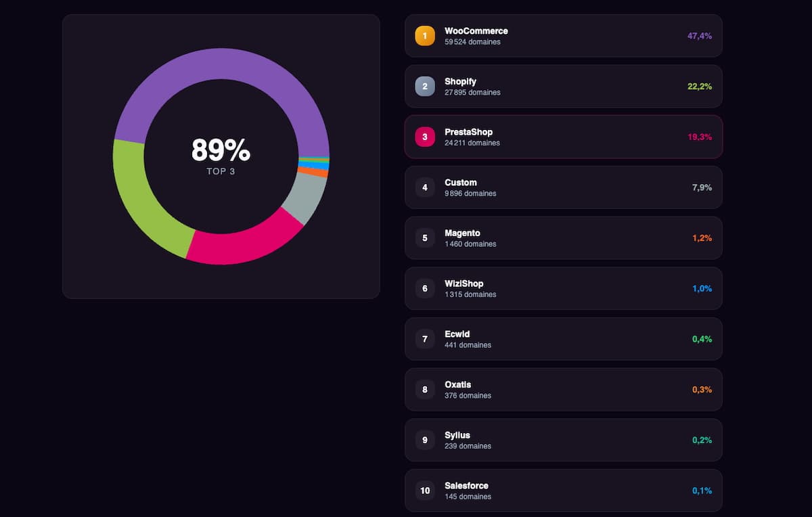
Task: Open the WooCommerce name link
Action: (476, 31)
